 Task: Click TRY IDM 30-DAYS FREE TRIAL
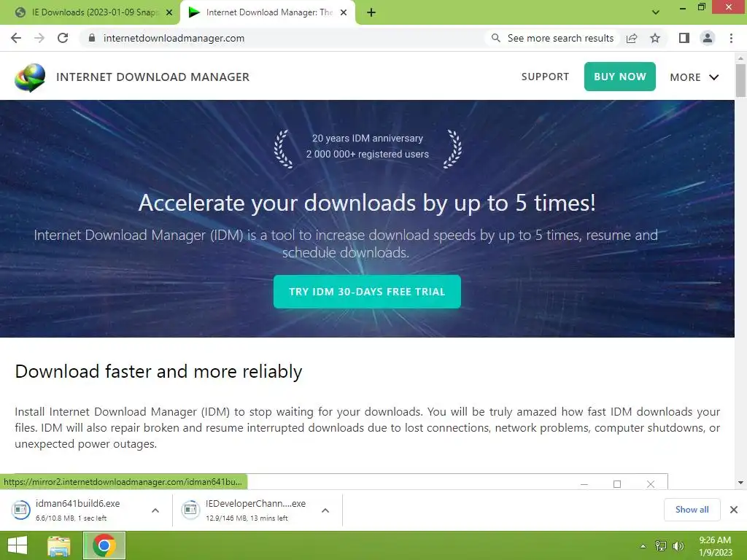click(x=367, y=292)
